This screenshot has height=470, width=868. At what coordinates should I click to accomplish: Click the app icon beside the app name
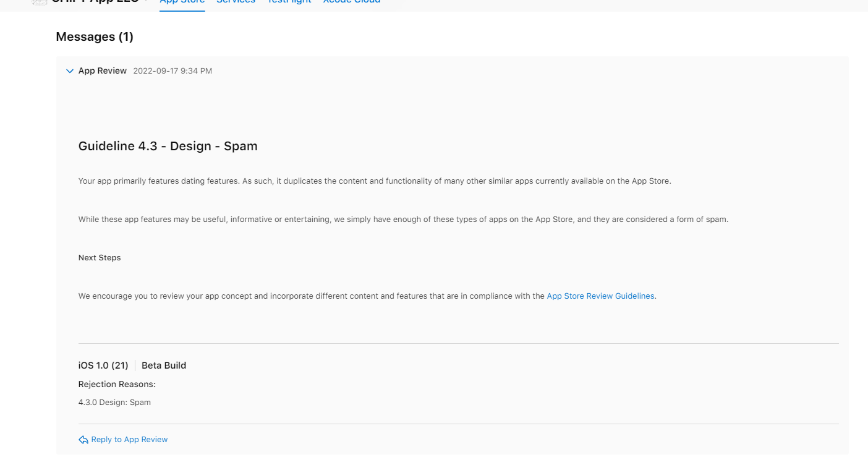(40, 2)
